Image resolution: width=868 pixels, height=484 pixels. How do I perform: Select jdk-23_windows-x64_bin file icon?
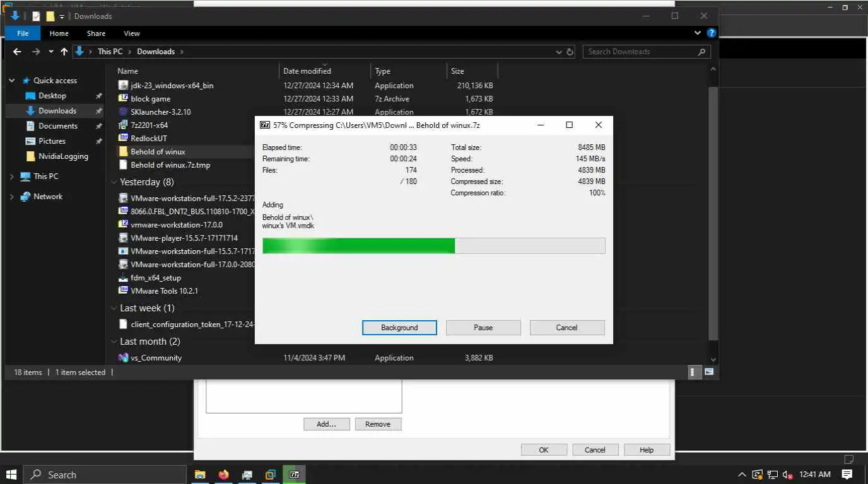point(124,85)
